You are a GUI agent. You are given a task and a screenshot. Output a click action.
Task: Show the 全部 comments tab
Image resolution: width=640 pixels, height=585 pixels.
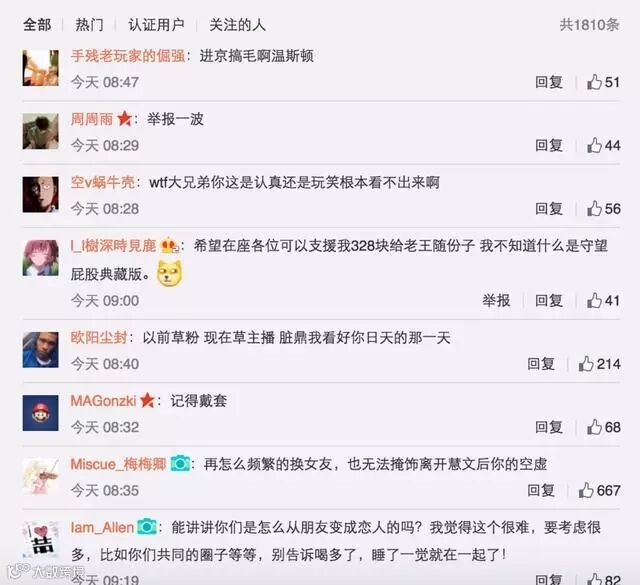[x=37, y=25]
